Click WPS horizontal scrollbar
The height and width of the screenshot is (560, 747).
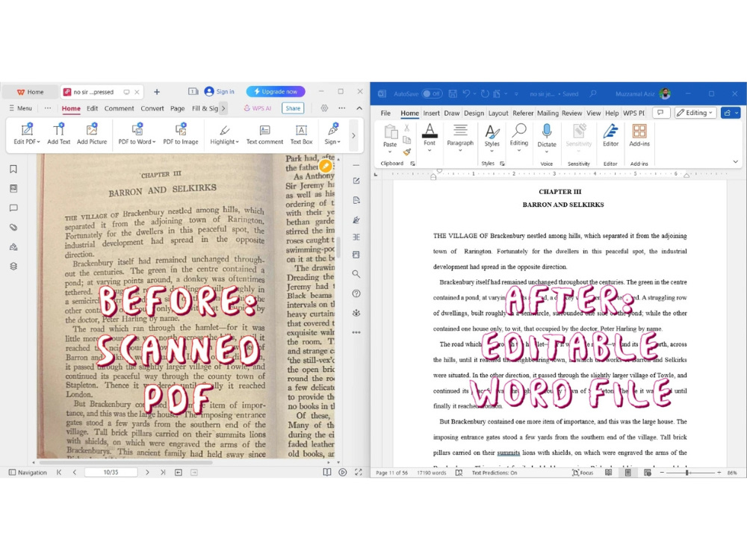tap(125, 462)
